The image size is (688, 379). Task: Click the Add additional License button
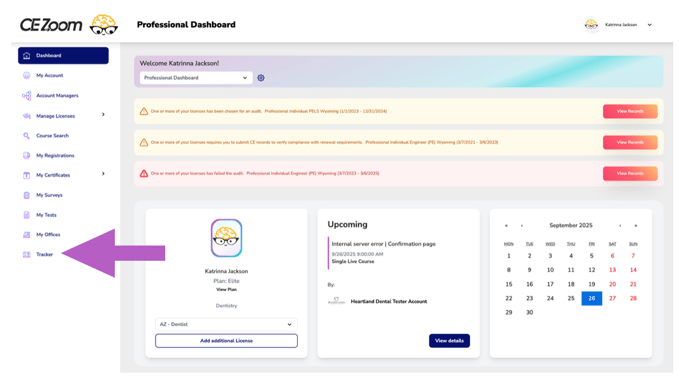(226, 341)
